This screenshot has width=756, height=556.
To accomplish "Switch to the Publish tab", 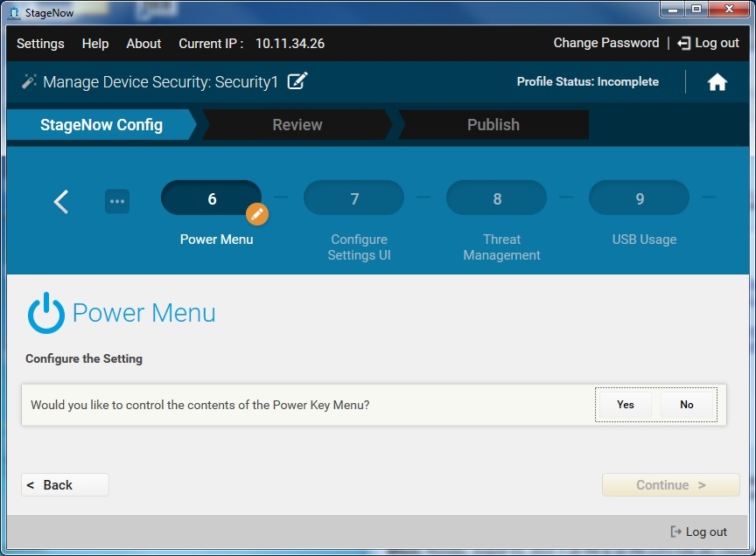I will (x=493, y=125).
